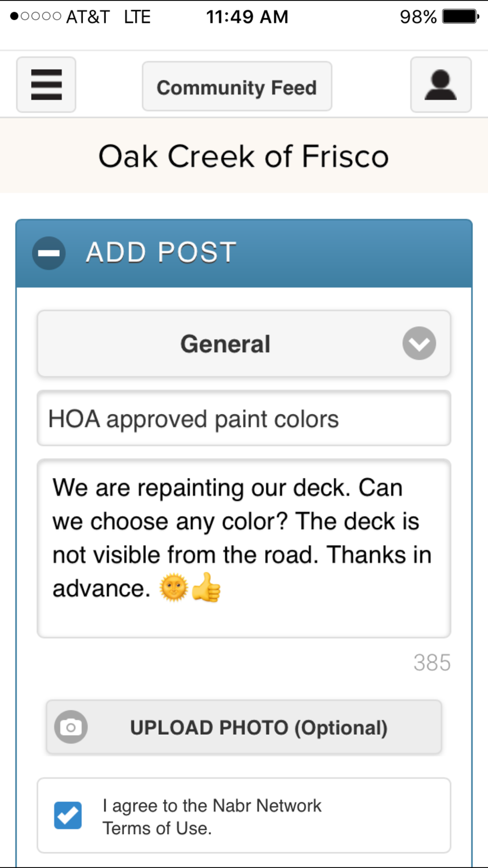Collapse the ADD POST panel header

(244, 253)
